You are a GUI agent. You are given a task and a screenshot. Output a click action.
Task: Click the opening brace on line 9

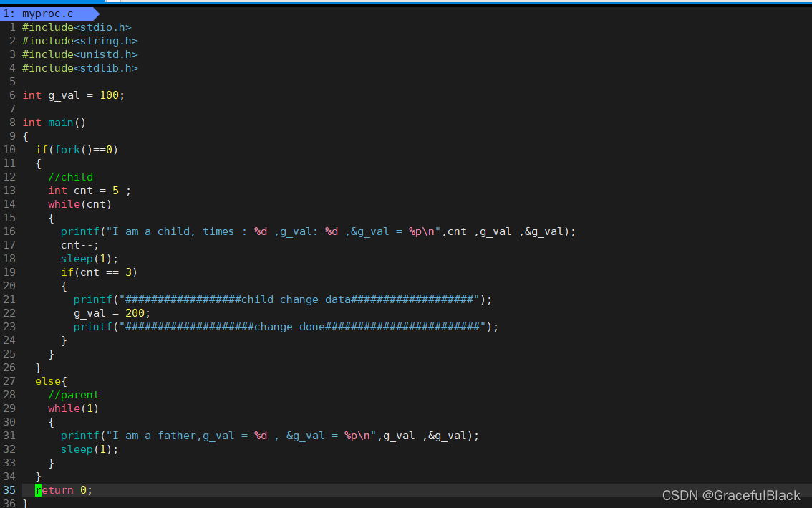[x=25, y=136]
